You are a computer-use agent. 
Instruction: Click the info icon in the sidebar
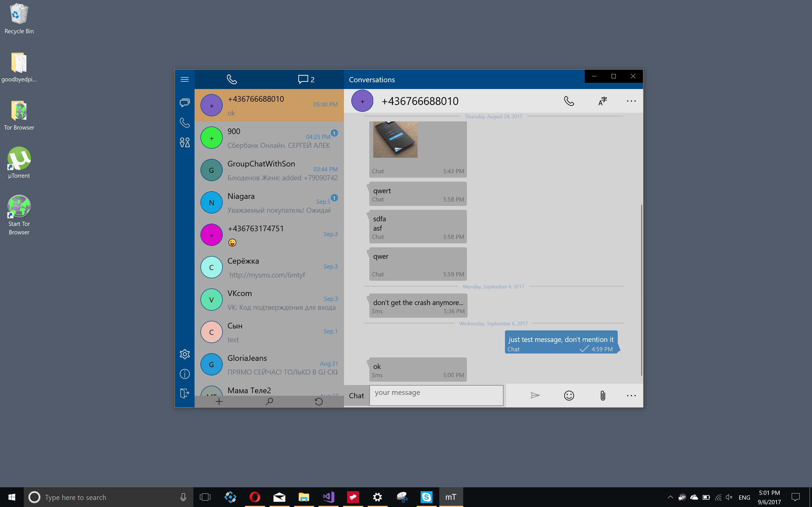(185, 374)
